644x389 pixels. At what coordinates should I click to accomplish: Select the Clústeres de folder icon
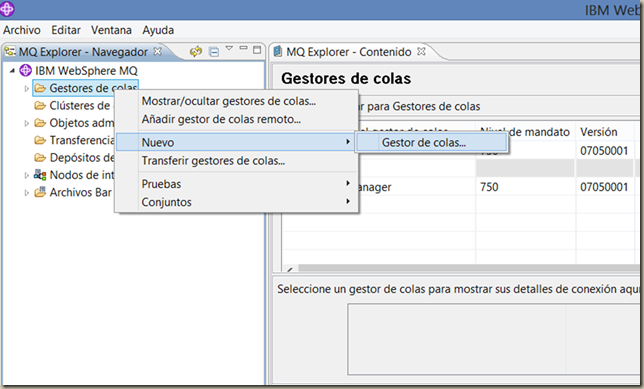click(x=40, y=106)
